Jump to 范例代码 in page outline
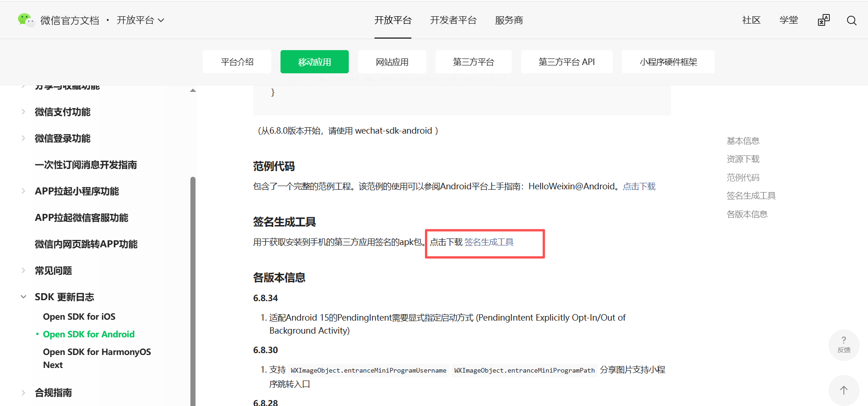 (x=743, y=177)
